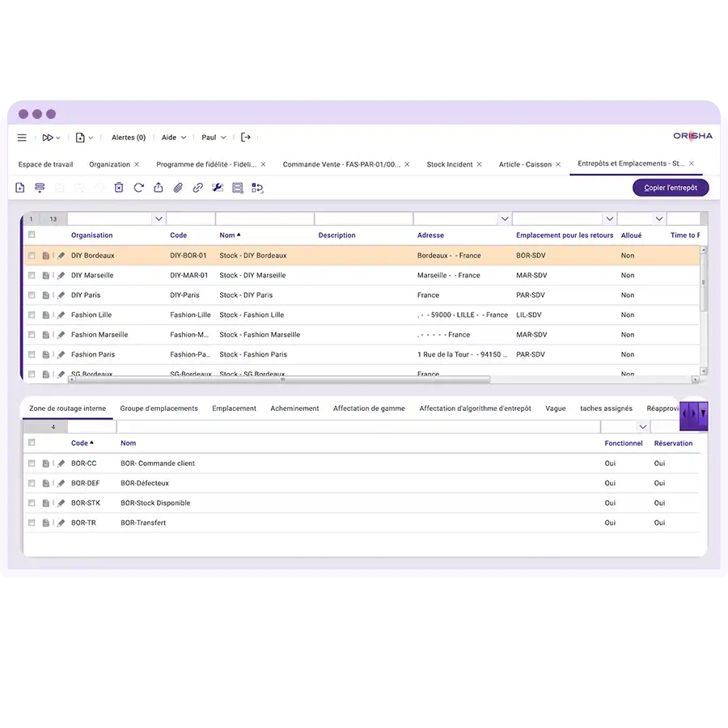Image resolution: width=728 pixels, height=728 pixels.
Task: Switch to the Stock Incident tab
Action: 449,164
